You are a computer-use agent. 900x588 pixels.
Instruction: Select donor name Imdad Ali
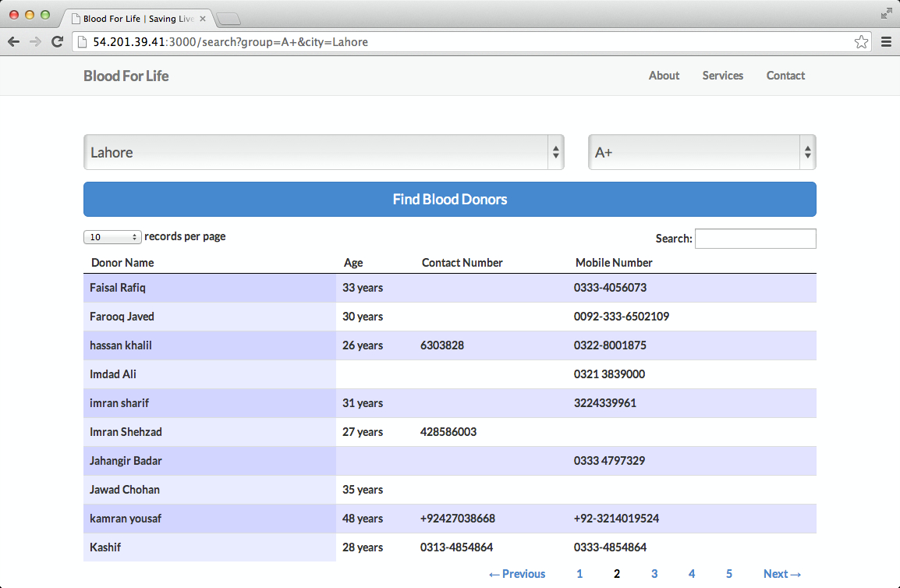[x=113, y=374]
